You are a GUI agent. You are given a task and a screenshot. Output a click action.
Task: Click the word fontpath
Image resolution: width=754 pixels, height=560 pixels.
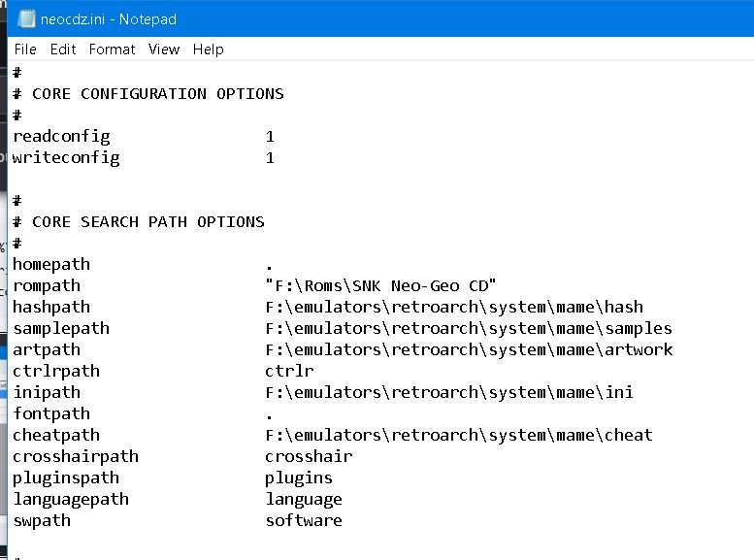pyautogui.click(x=51, y=414)
